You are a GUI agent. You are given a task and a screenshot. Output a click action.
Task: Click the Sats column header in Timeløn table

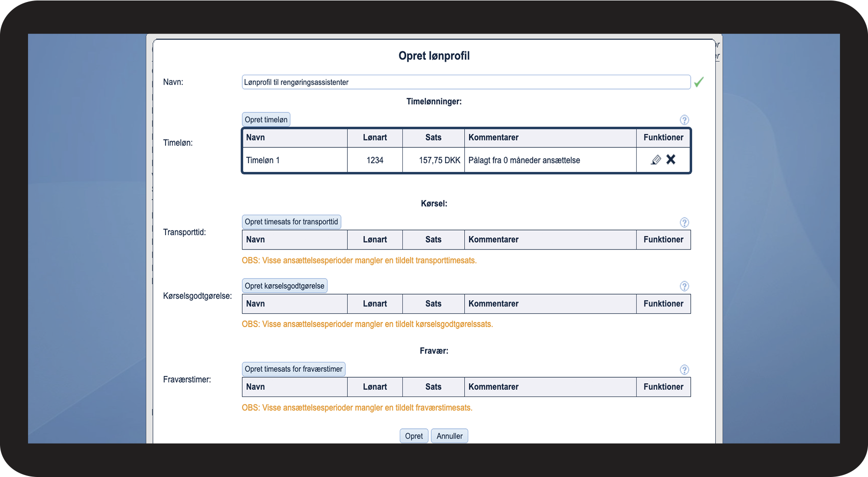433,138
